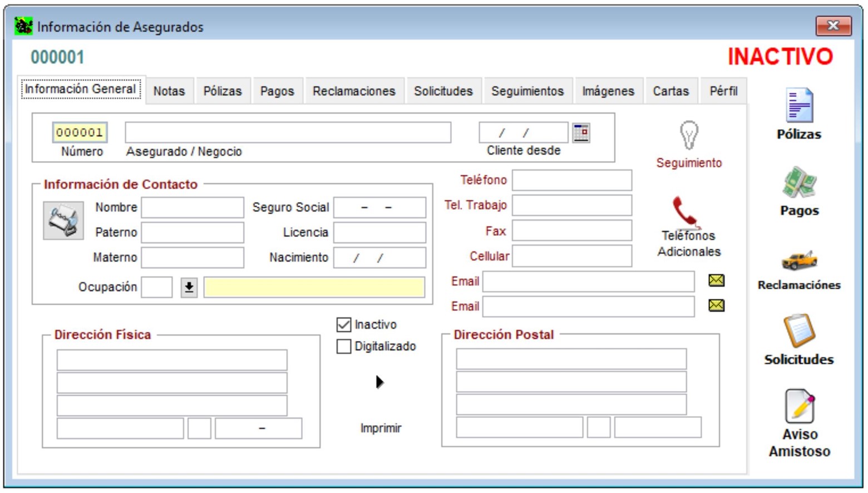868x493 pixels.
Task: Switch to the Cartas tab
Action: click(671, 91)
